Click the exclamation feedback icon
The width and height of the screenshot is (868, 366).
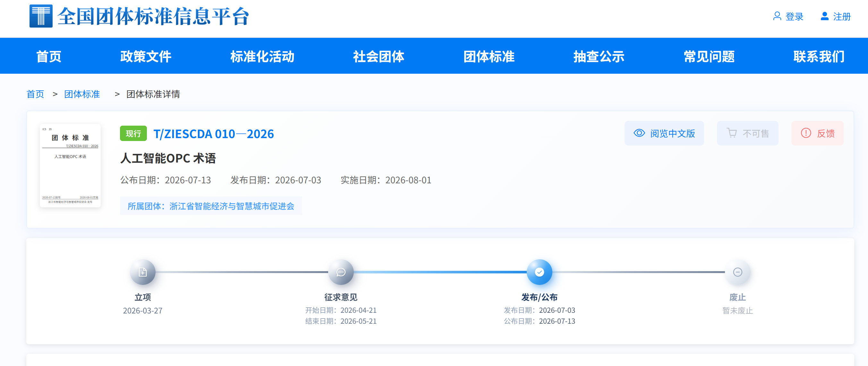[x=806, y=133]
